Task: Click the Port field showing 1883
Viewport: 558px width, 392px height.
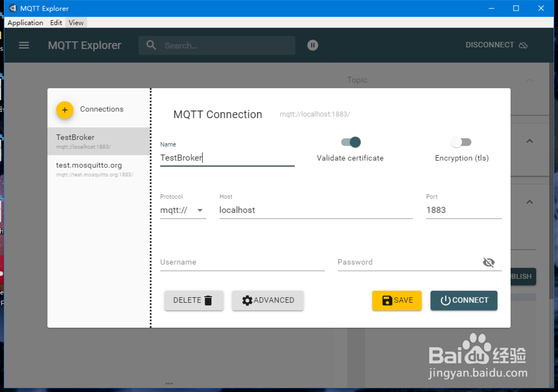Action: point(464,210)
